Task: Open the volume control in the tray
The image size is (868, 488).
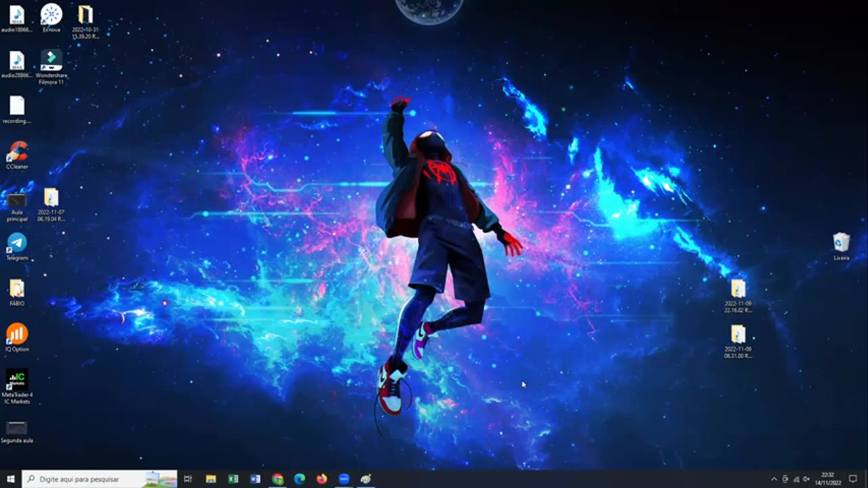Action: (806, 479)
